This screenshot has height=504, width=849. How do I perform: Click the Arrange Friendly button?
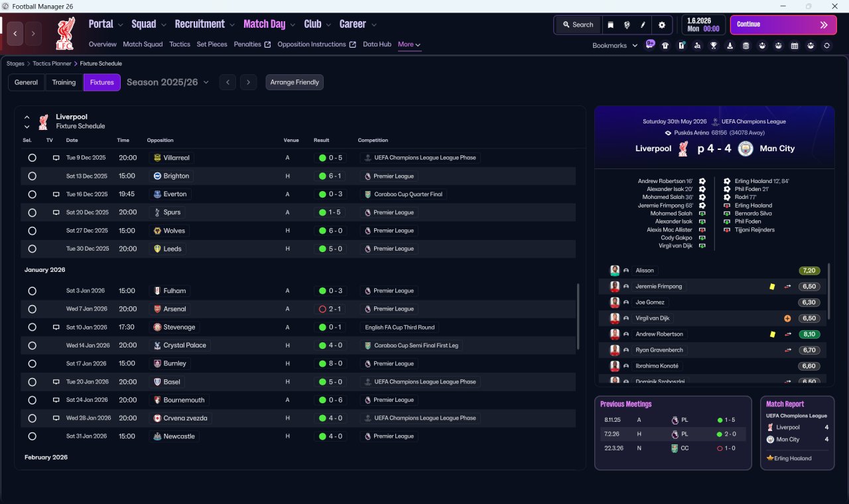click(x=294, y=82)
